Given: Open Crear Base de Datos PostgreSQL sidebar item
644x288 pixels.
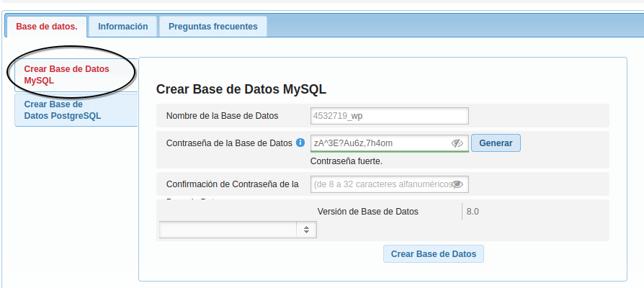Looking at the screenshot, I should pyautogui.click(x=63, y=109).
